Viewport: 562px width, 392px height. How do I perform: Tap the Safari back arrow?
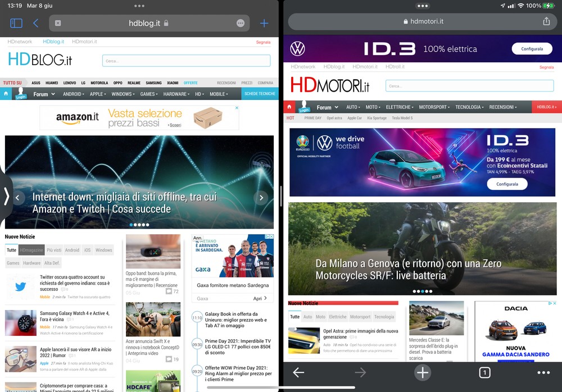[36, 23]
